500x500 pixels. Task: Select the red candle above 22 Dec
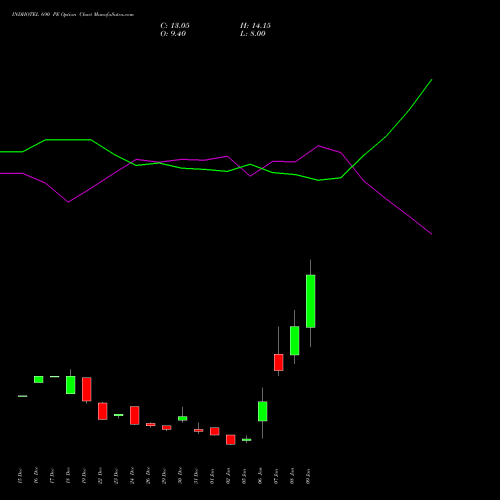103,411
